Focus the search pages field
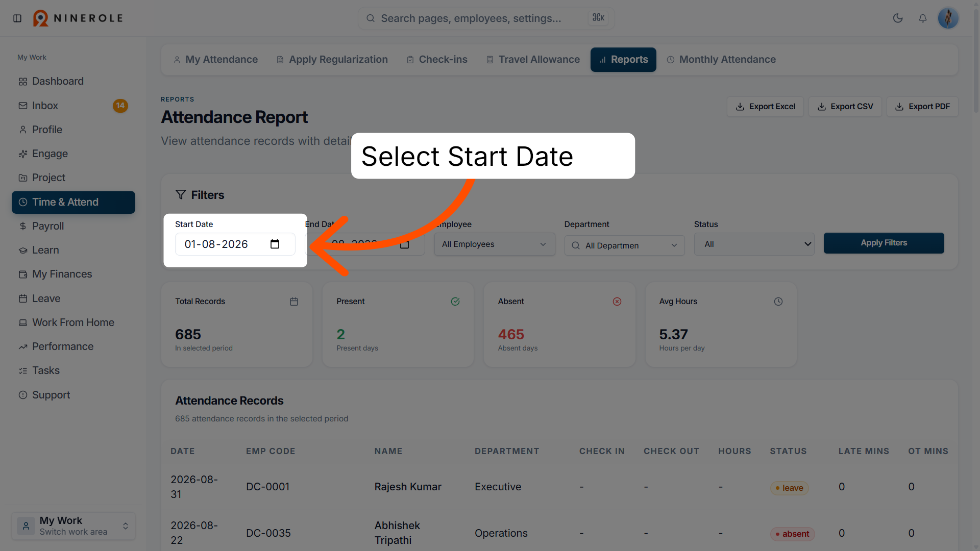 (x=486, y=18)
